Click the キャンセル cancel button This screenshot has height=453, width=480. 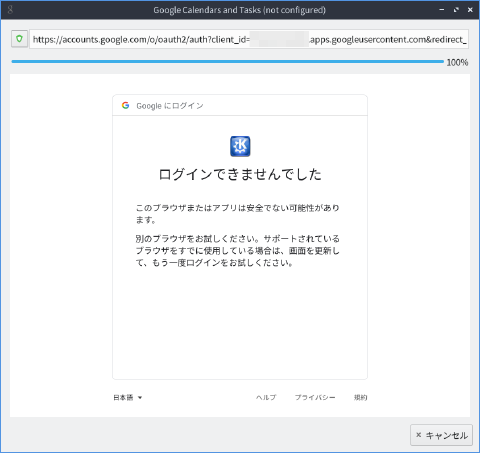[441, 435]
